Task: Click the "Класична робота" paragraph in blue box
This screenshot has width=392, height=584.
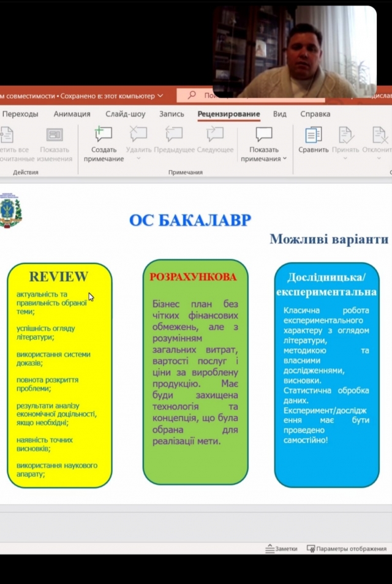Action: click(326, 346)
